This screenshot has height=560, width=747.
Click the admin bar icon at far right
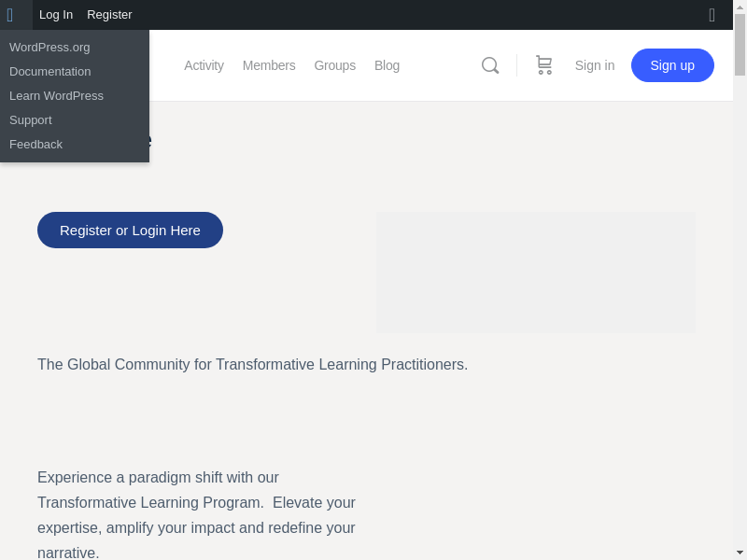(712, 15)
